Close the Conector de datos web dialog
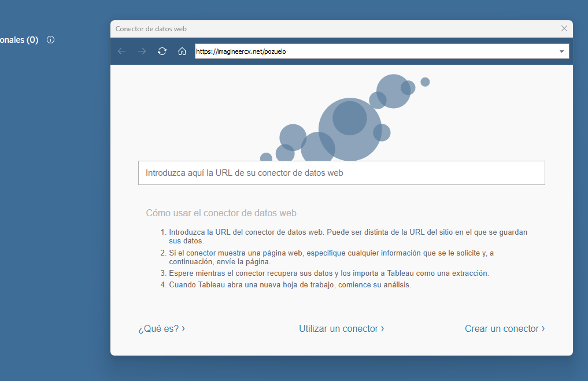Screen dimensions: 588x381 coord(564,28)
